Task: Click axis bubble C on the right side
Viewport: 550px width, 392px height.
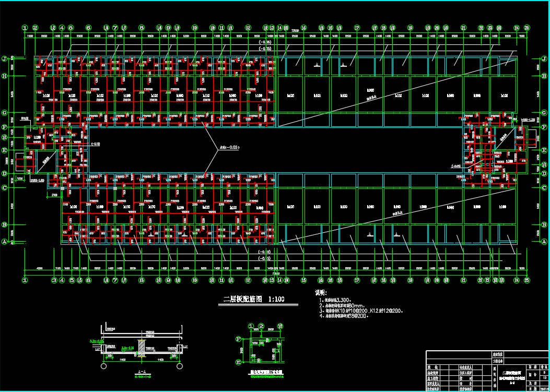Action: point(544,188)
